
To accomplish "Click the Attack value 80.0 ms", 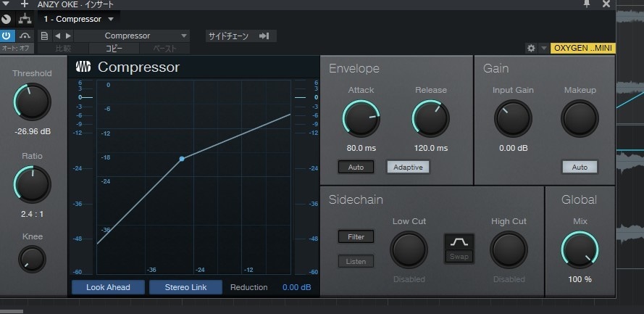I will 361,148.
